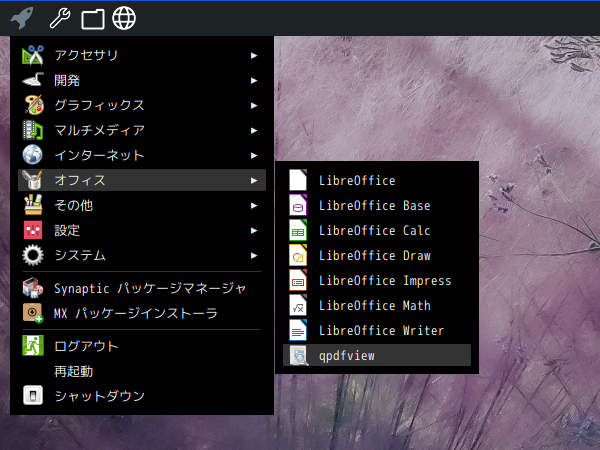Click the 開発 development icon
The height and width of the screenshot is (450, 600).
[33, 80]
